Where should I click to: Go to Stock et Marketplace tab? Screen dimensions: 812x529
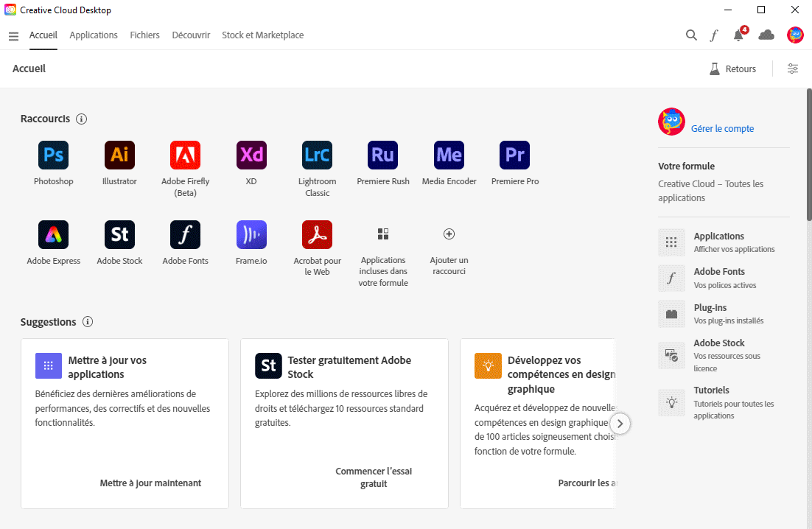coord(262,35)
